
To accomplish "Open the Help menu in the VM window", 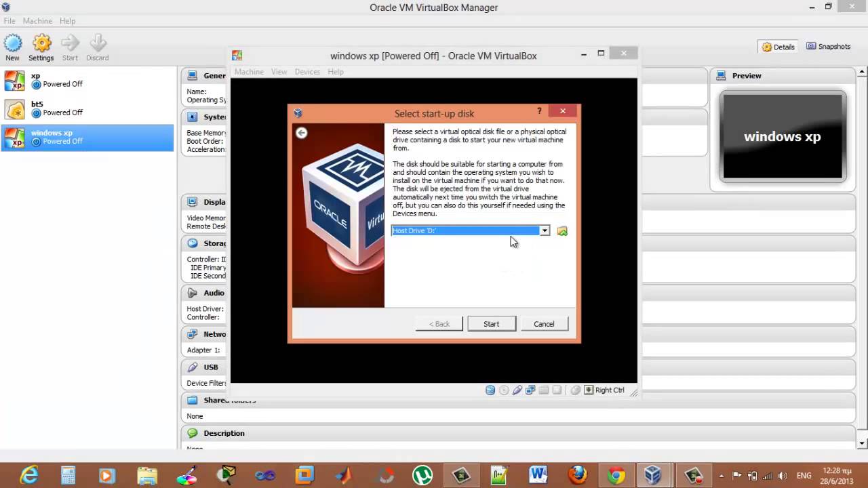I will (336, 72).
